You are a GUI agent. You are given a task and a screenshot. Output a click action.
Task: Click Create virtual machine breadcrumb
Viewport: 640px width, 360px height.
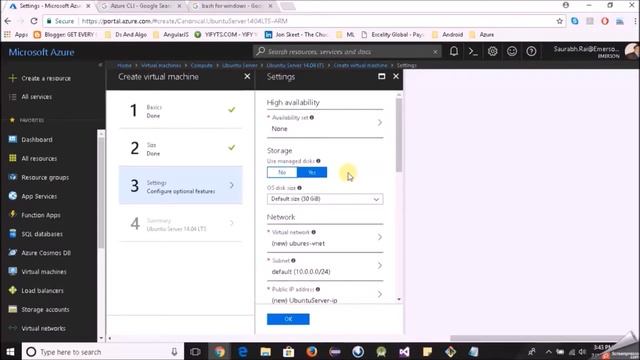360,65
